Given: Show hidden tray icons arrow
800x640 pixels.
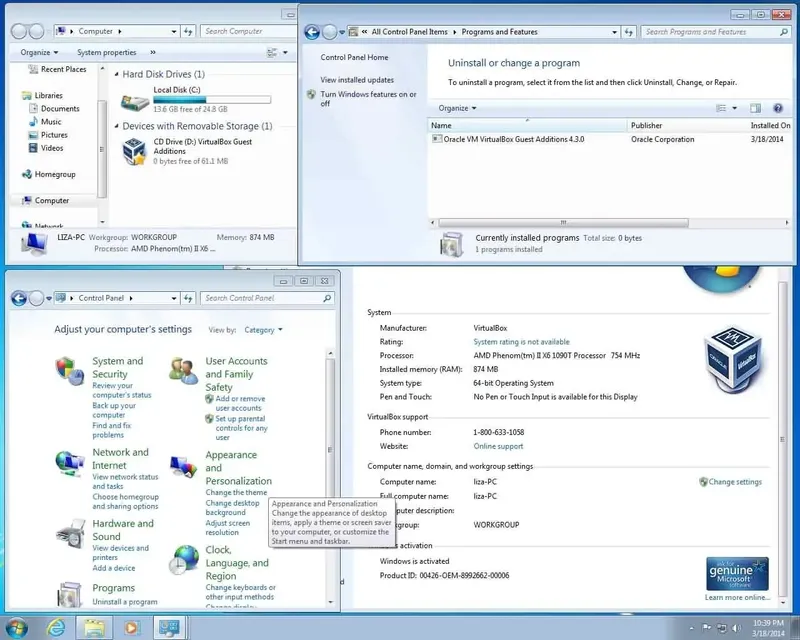Looking at the screenshot, I should (692, 628).
